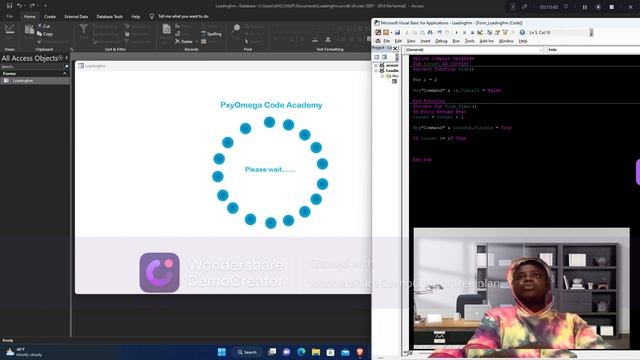Open the Create ribbon tab
Viewport: 640px width, 360px height.
tap(50, 16)
